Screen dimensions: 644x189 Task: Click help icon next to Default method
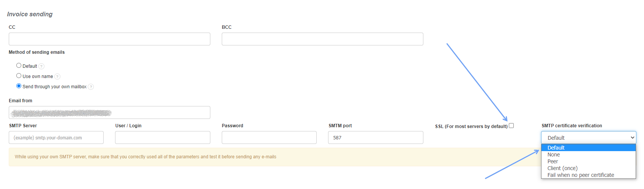coord(41,66)
